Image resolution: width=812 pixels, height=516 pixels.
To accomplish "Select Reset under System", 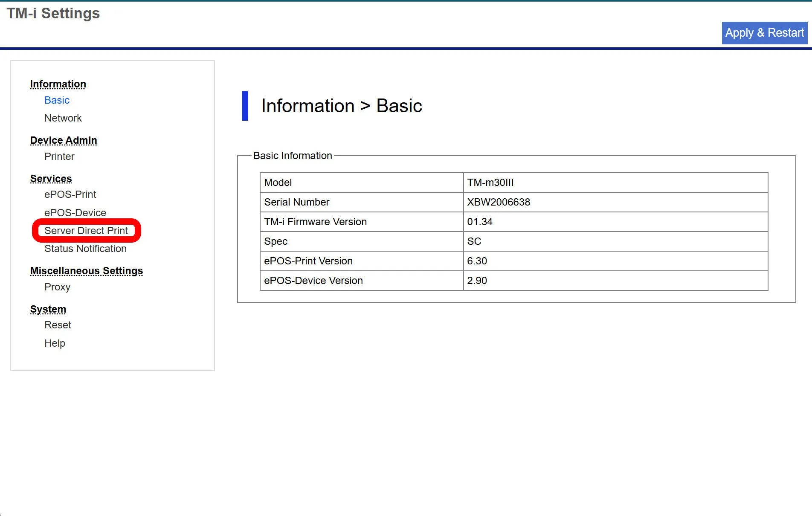I will (x=58, y=325).
